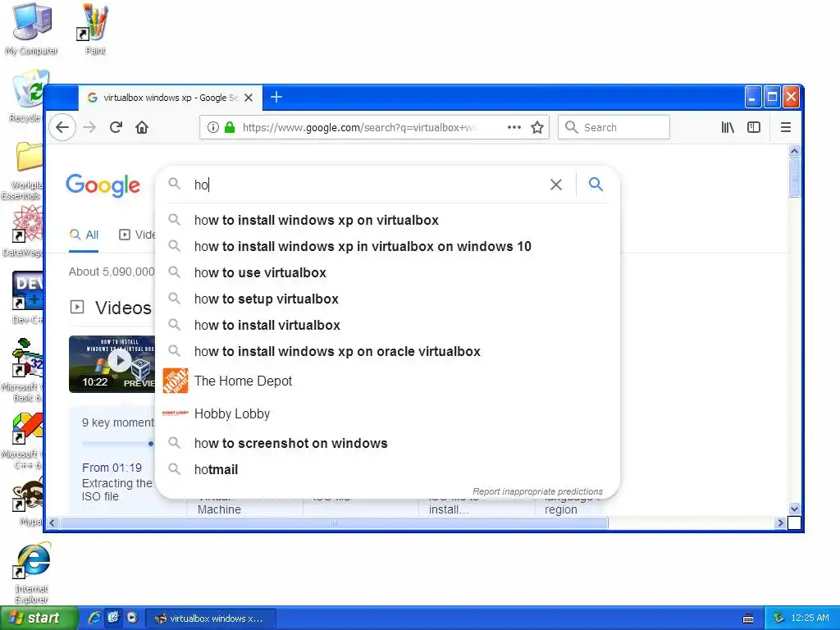Choose suggestion how to setup virtualbox
840x630 pixels.
pos(387,299)
